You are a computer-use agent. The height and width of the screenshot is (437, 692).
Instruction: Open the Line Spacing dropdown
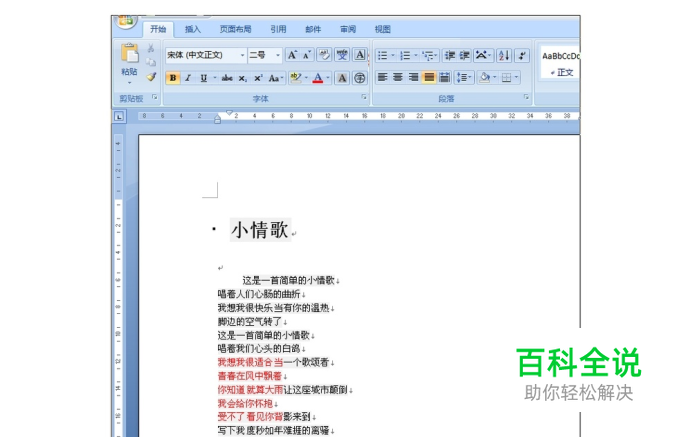click(x=463, y=77)
